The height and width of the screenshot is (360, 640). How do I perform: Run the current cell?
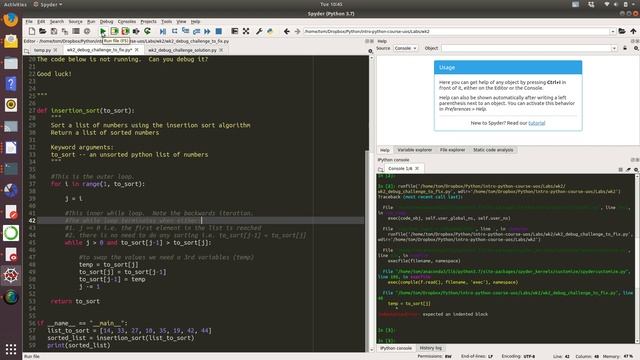click(114, 31)
